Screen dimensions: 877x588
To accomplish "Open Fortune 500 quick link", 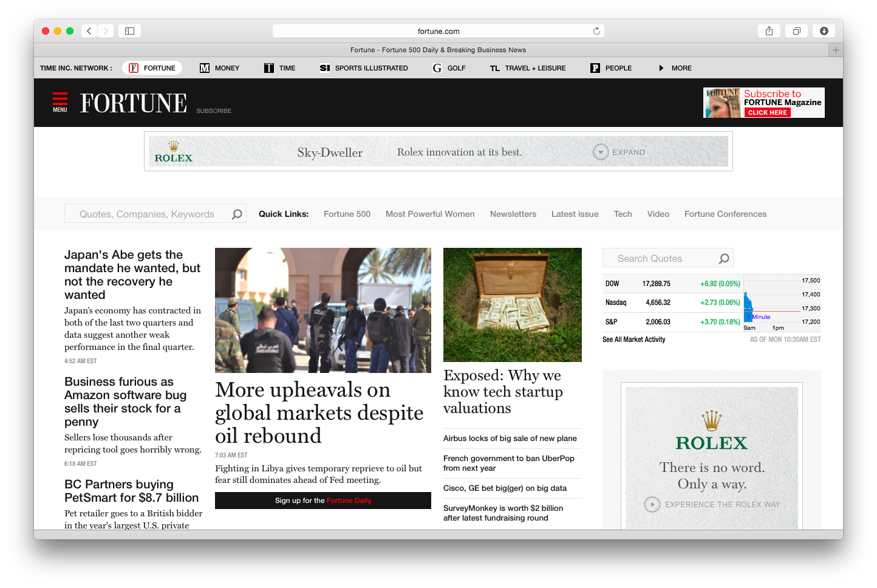I will pos(347,214).
